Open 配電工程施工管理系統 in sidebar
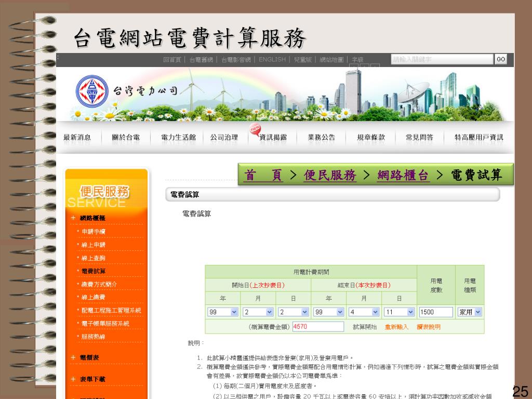This screenshot has width=532, height=399. coord(111,311)
